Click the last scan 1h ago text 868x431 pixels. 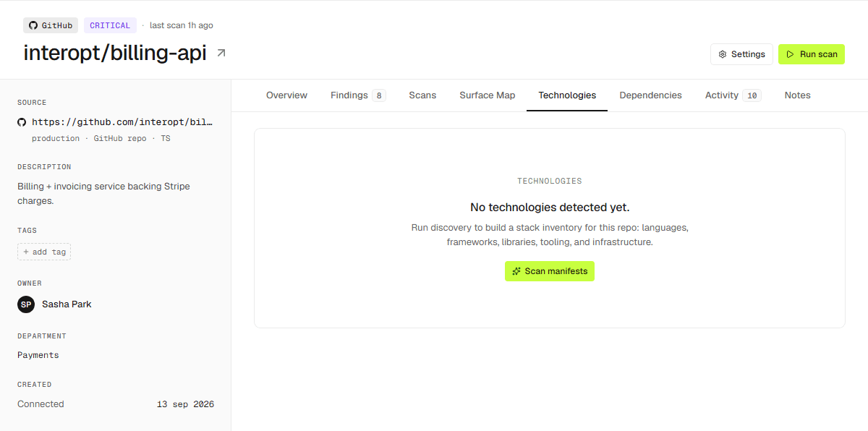tap(182, 25)
